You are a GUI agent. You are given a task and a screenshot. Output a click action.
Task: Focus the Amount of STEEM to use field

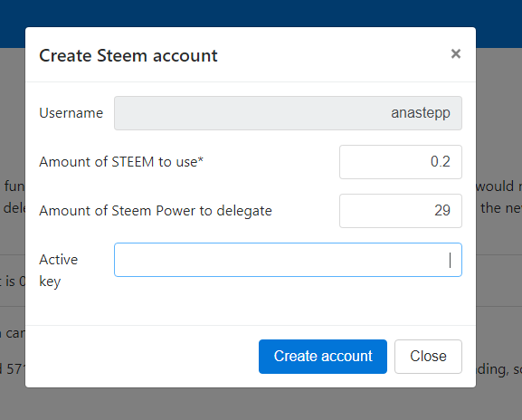tap(401, 162)
